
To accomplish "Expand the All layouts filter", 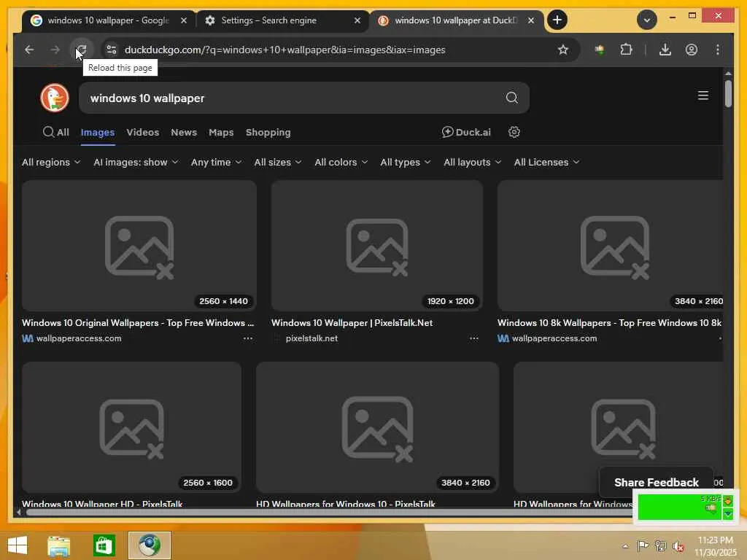I will (x=472, y=163).
